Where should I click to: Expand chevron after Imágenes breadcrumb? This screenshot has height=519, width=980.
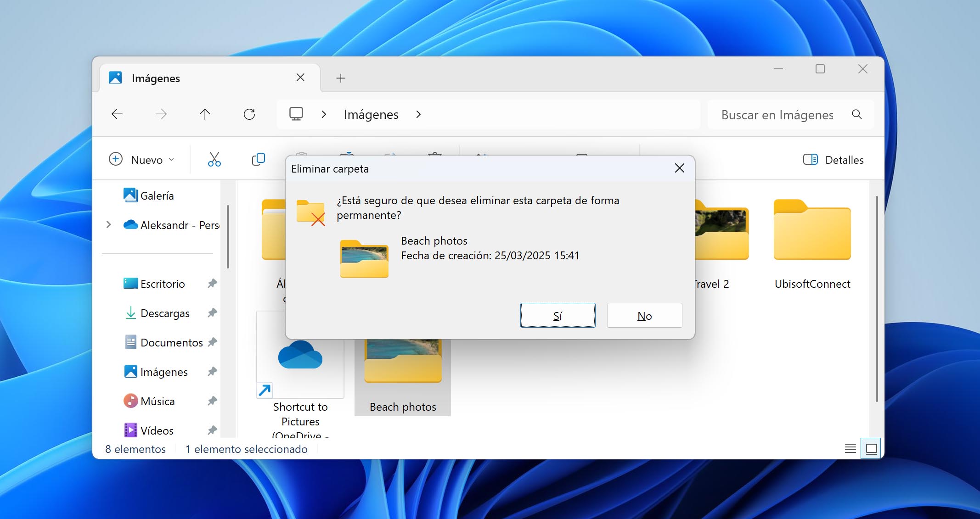pyautogui.click(x=418, y=114)
